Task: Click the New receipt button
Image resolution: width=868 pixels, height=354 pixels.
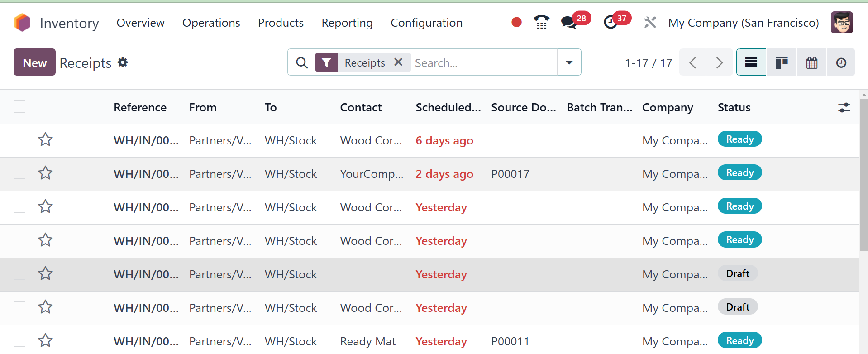Action: [34, 62]
